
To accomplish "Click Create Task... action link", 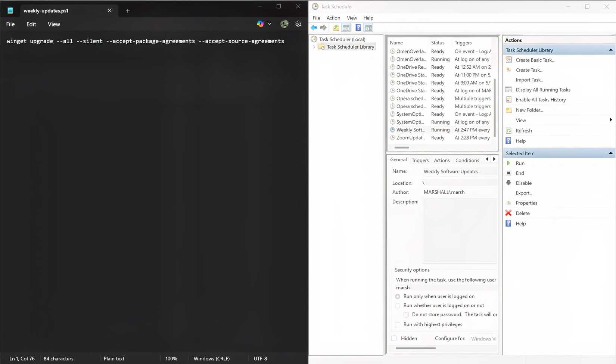I will click(529, 70).
